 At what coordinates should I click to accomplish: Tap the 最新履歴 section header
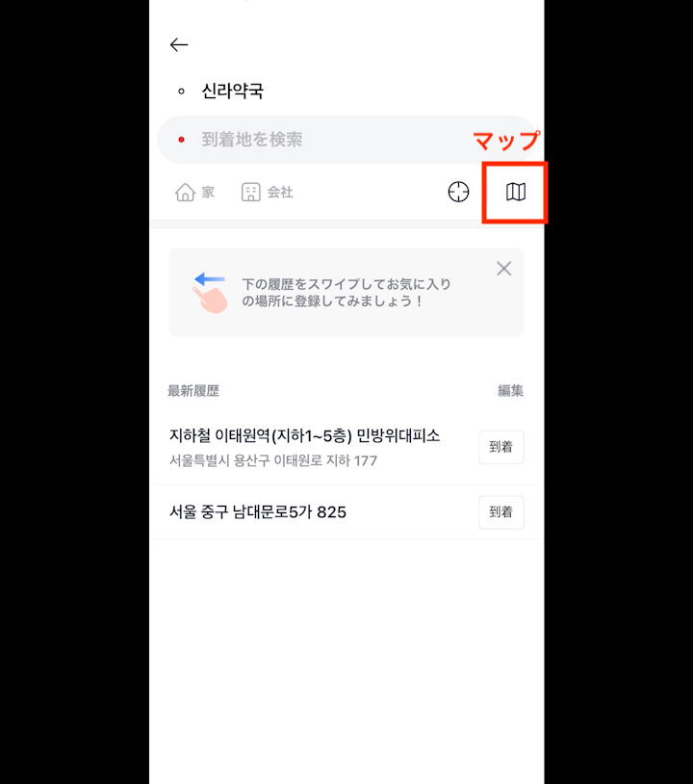click(x=193, y=390)
